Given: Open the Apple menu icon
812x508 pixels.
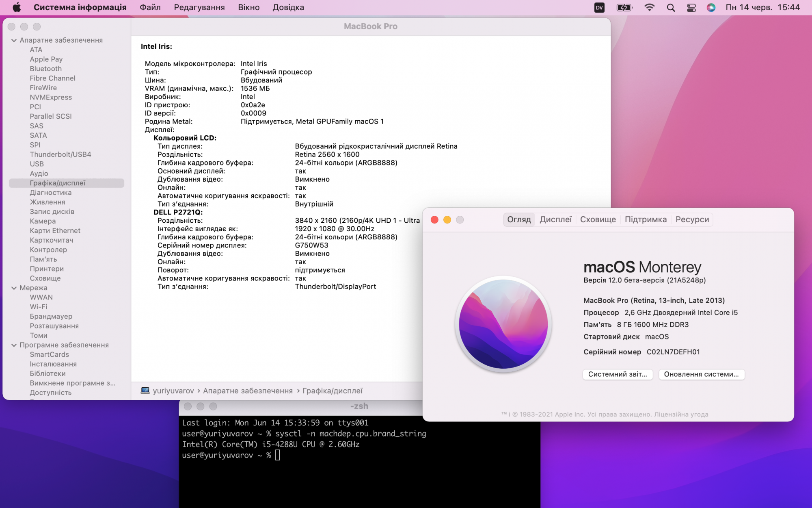Looking at the screenshot, I should [x=17, y=7].
